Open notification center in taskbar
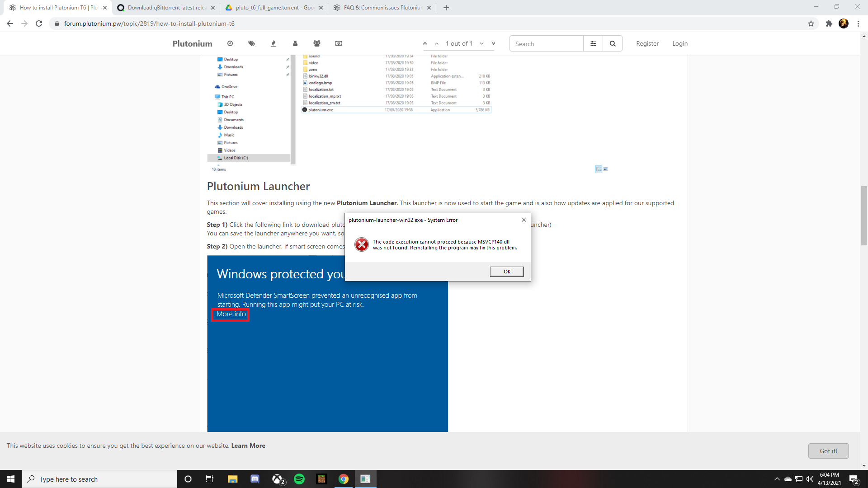 [x=854, y=479]
